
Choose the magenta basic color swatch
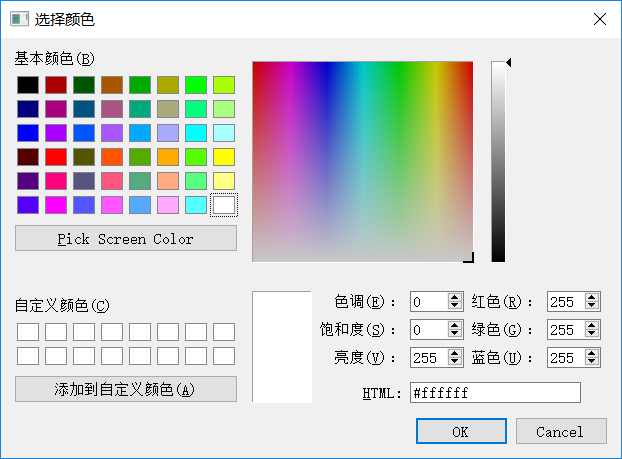pyautogui.click(x=56, y=205)
